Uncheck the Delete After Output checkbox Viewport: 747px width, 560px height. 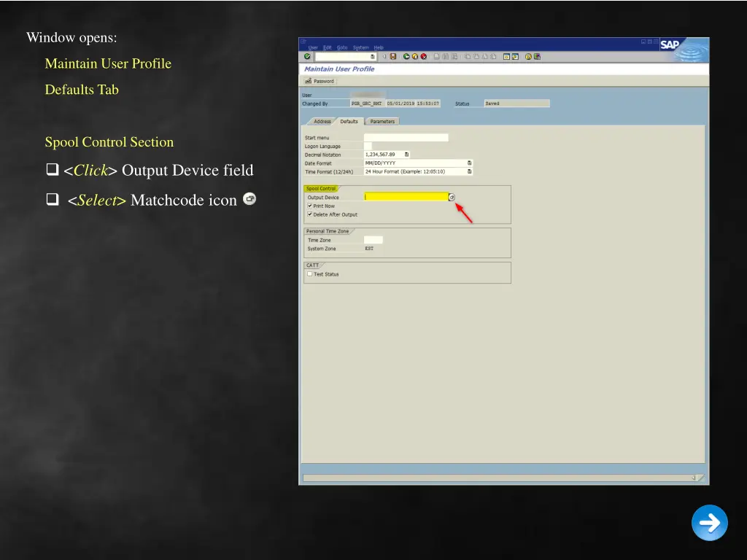point(310,215)
